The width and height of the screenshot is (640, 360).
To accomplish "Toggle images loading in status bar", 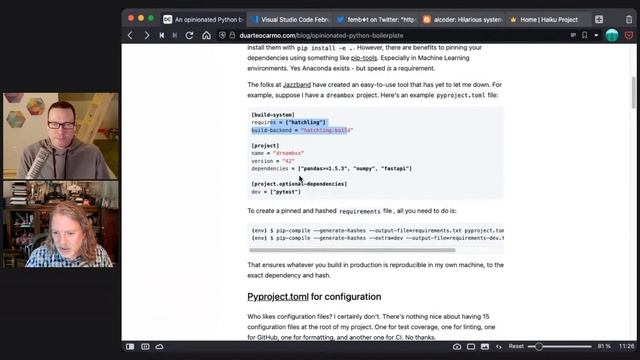I will tap(484, 347).
